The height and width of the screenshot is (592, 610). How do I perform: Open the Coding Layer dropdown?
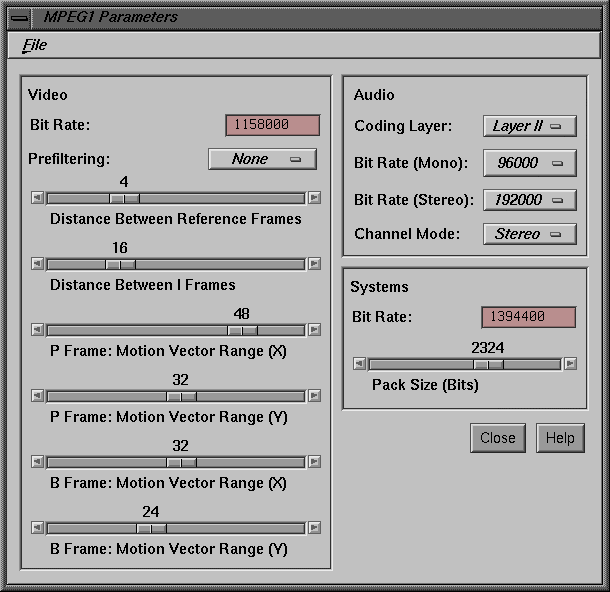click(529, 126)
